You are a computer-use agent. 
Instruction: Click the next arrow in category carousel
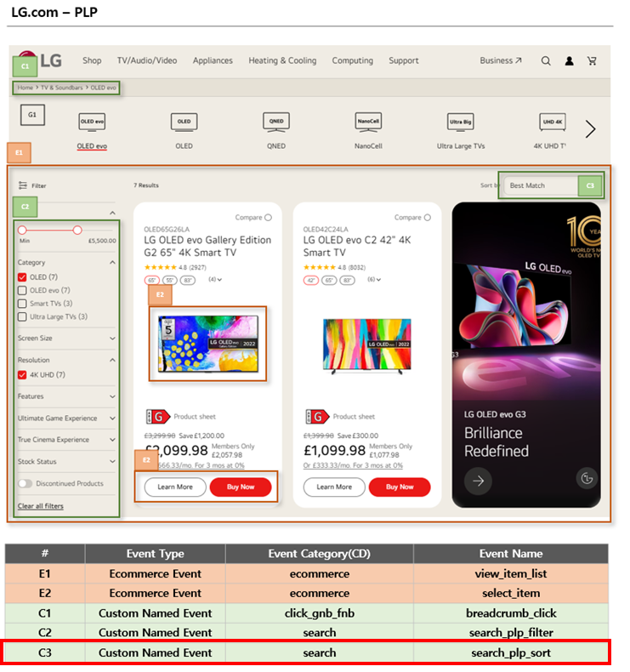click(590, 129)
